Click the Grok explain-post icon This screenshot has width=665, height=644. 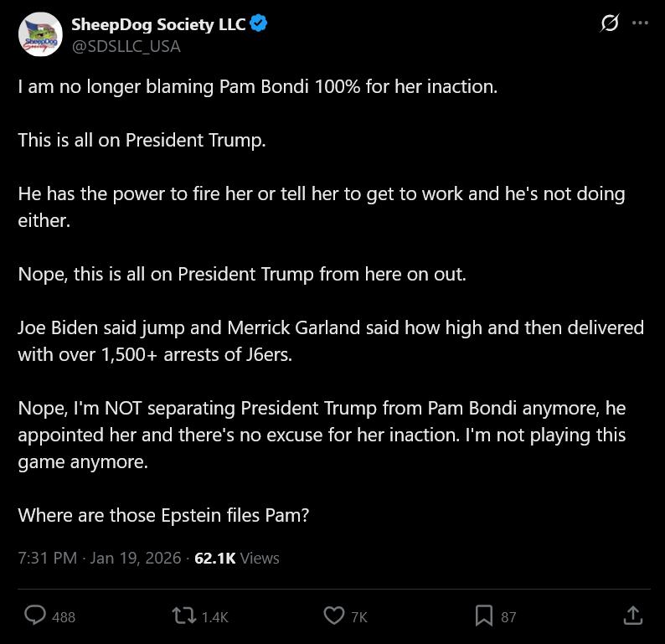[610, 24]
